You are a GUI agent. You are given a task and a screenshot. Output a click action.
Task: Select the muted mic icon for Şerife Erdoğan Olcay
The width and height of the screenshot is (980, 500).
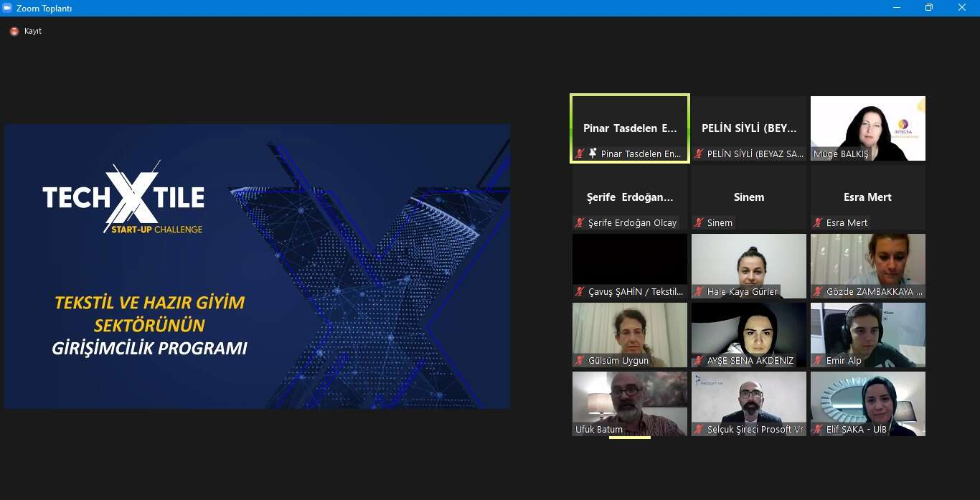(x=580, y=222)
